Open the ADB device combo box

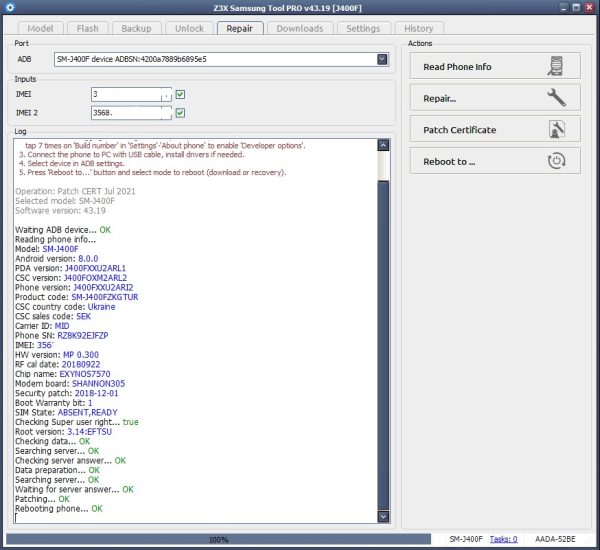(x=221, y=59)
